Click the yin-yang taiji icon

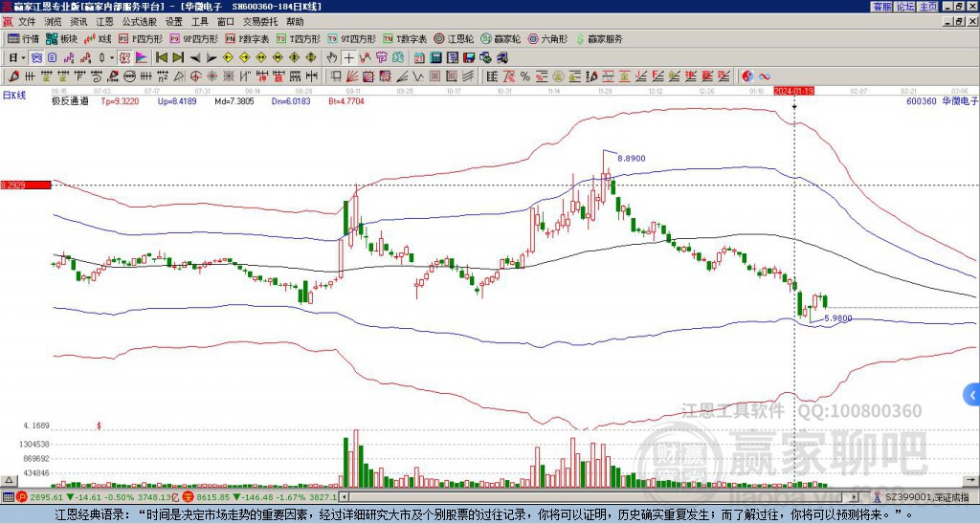[747, 76]
